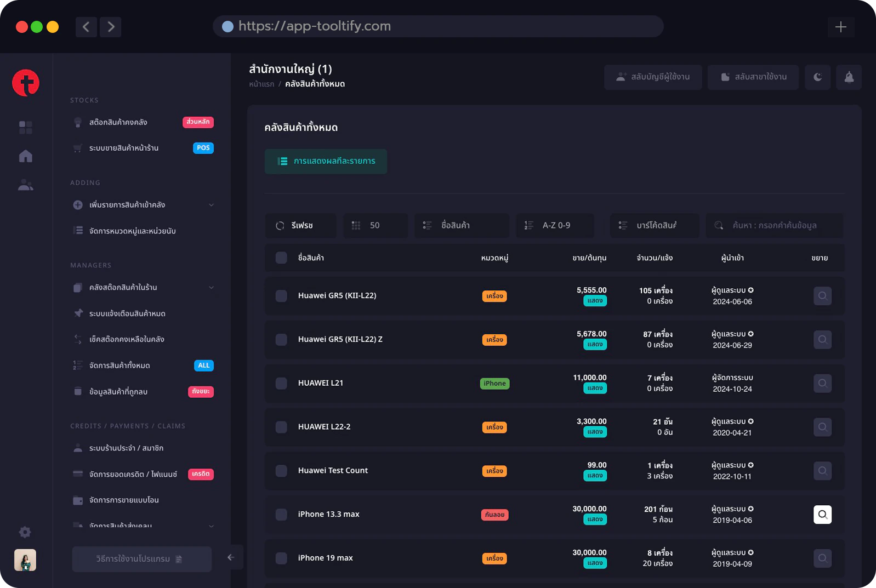Check the iPhone 13.3 max row checkbox
The height and width of the screenshot is (588, 876).
[281, 515]
